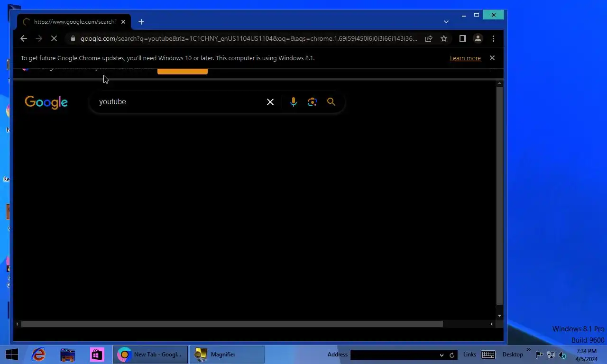Open the Windows Start button

click(12, 355)
